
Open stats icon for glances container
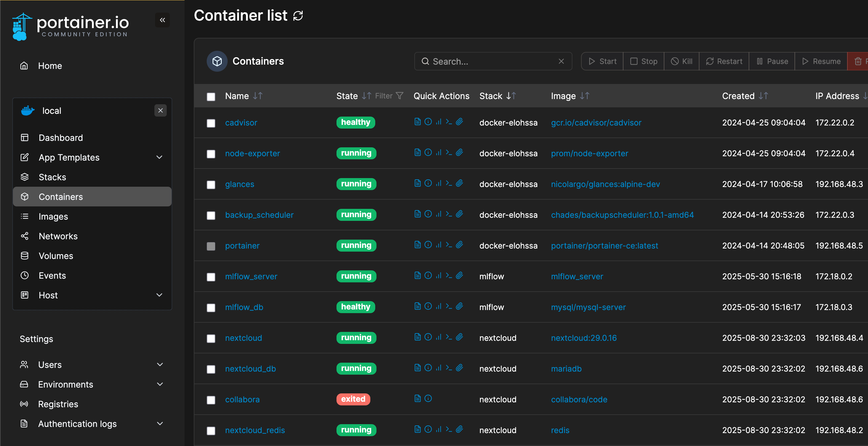click(438, 183)
